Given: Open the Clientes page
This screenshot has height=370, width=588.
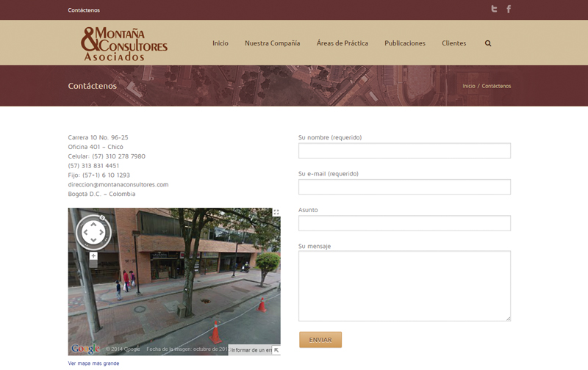Looking at the screenshot, I should (x=453, y=43).
